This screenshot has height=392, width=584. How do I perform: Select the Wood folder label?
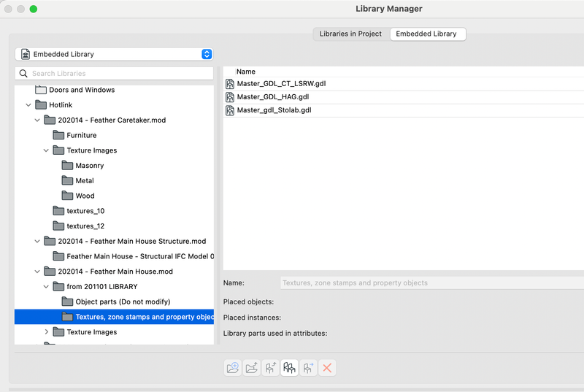tap(85, 196)
